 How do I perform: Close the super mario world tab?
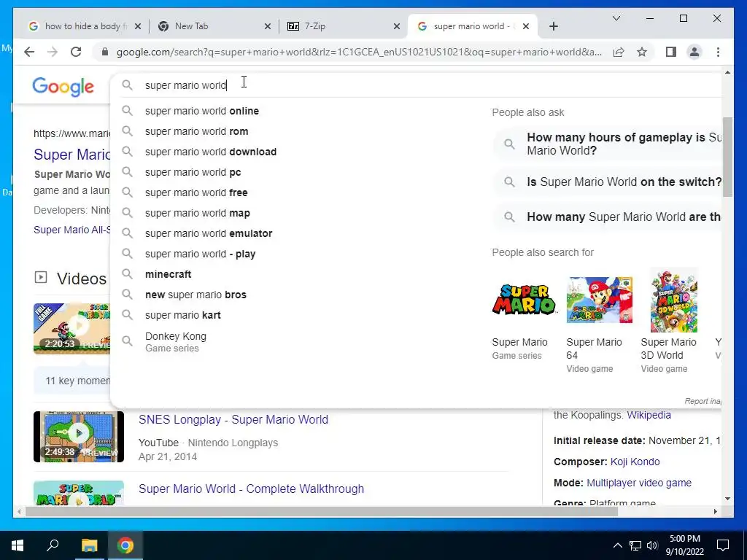tap(525, 26)
